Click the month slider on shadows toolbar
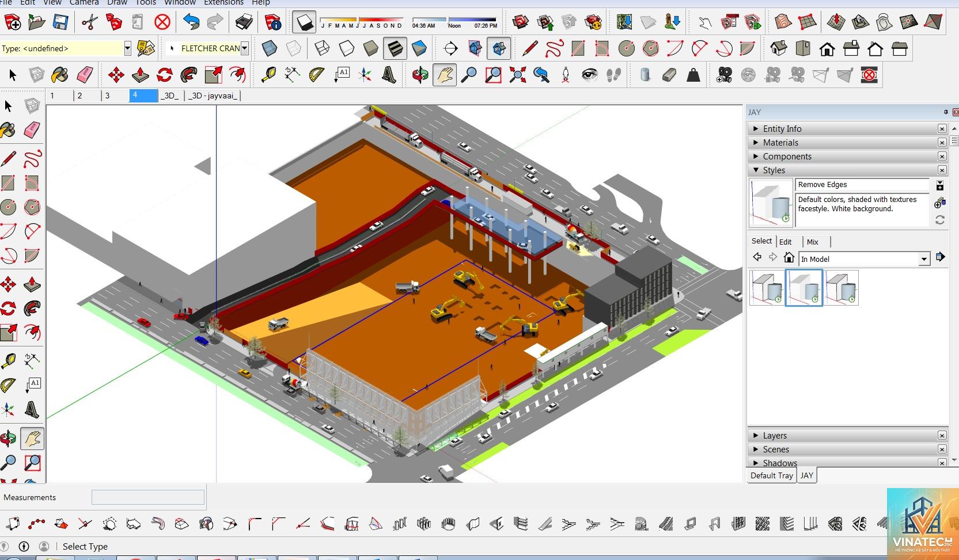The height and width of the screenshot is (560, 959). pyautogui.click(x=362, y=22)
